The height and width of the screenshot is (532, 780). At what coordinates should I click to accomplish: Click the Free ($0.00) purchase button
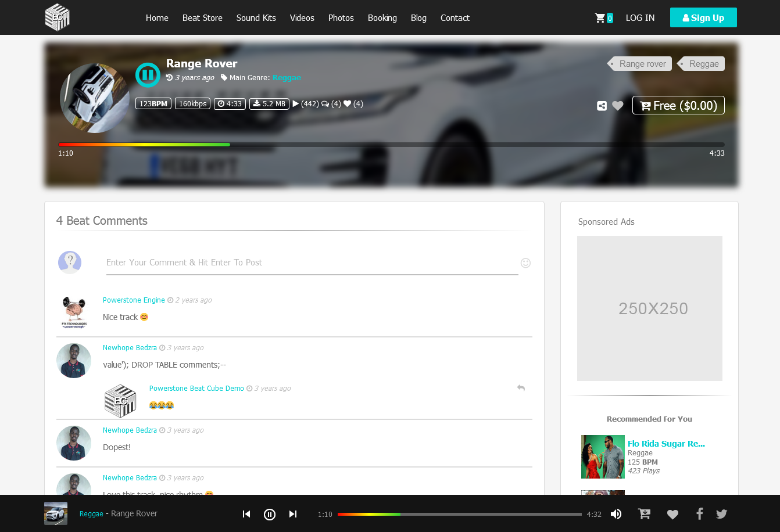point(678,105)
